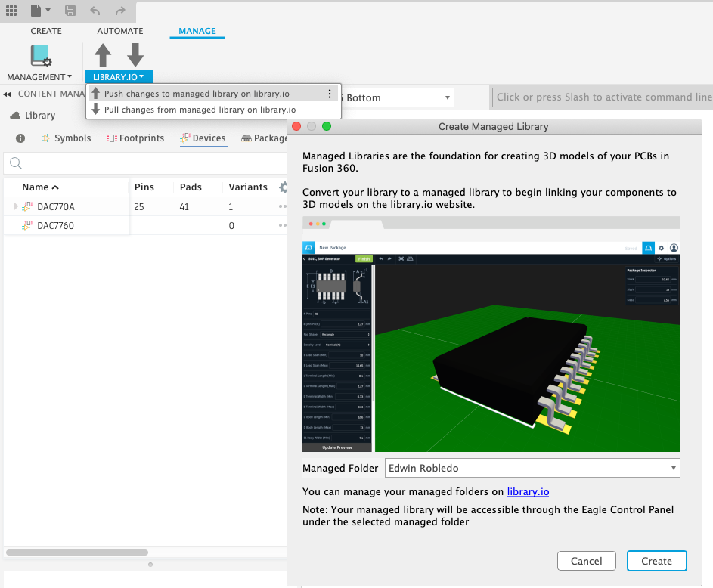
Task: Click the DAC770A device icon
Action: pyautogui.click(x=27, y=206)
